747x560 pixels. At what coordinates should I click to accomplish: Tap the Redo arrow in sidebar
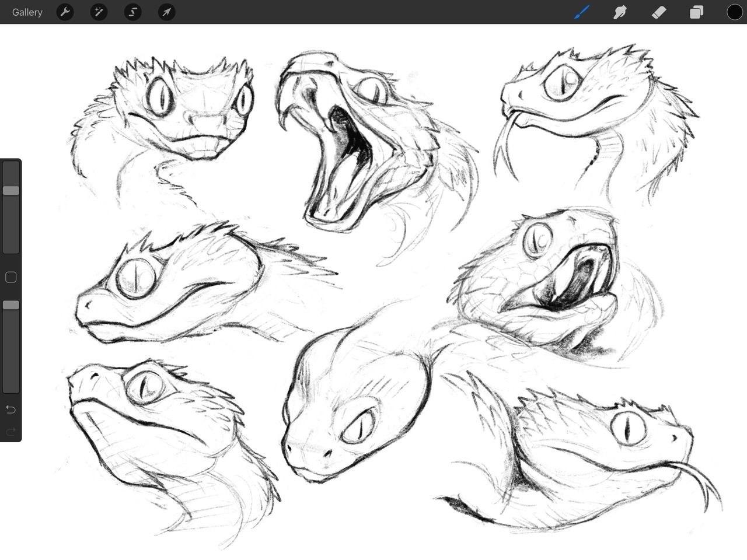(x=11, y=432)
